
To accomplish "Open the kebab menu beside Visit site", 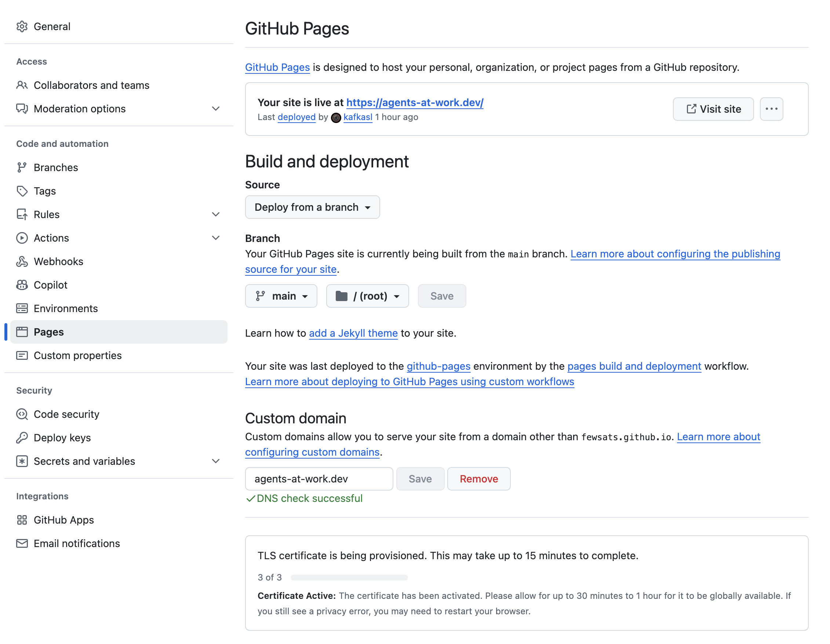I will point(771,109).
